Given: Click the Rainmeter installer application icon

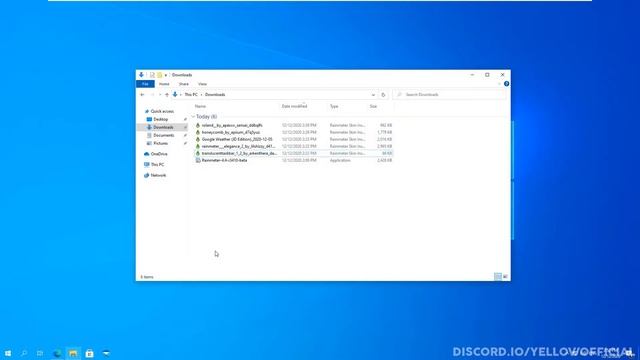Looking at the screenshot, I should (x=198, y=160).
